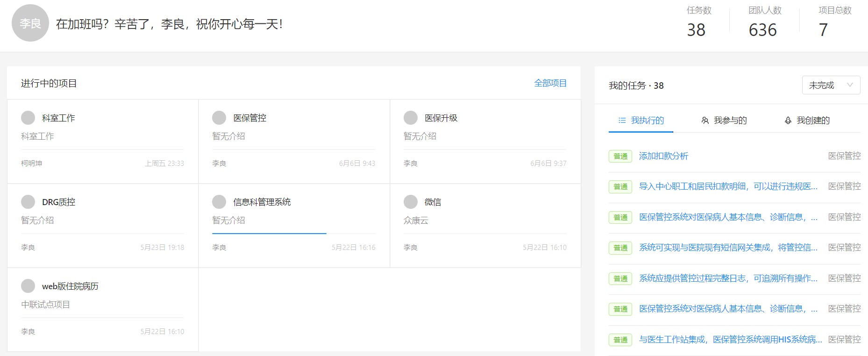
Task: Click the 微信 project avatar icon
Action: pyautogui.click(x=411, y=202)
